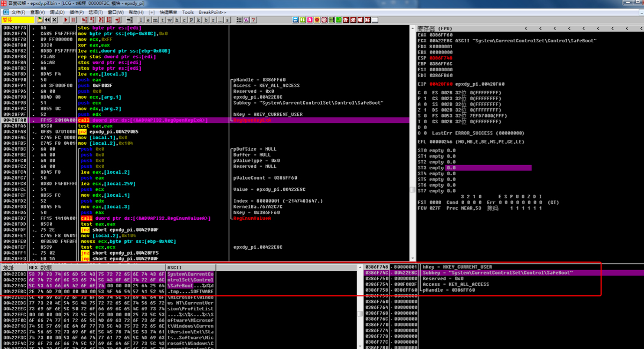Close the program with X toolbar icon
The height and width of the screenshot is (349, 644).
(55, 20)
